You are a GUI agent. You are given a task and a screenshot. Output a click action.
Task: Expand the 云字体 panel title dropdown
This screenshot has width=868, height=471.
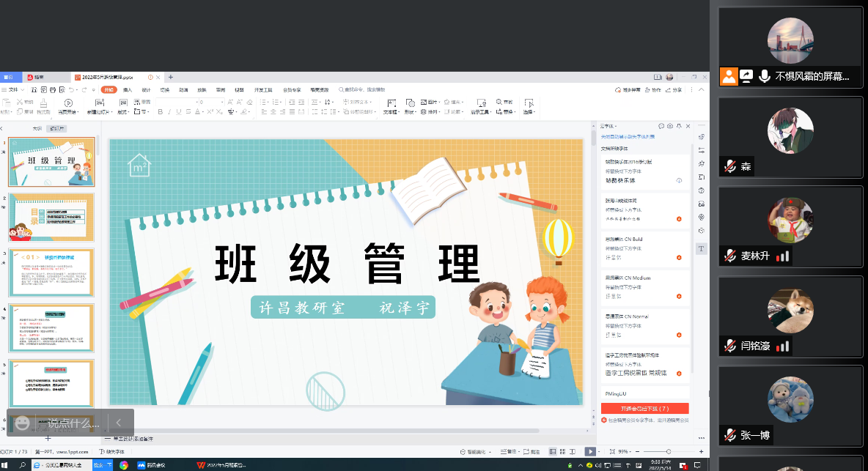[610, 127]
